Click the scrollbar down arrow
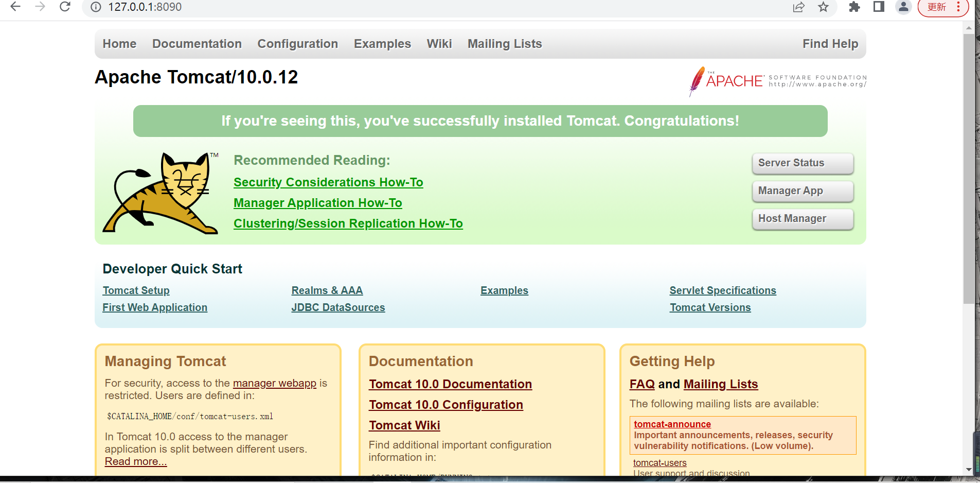 pos(969,470)
